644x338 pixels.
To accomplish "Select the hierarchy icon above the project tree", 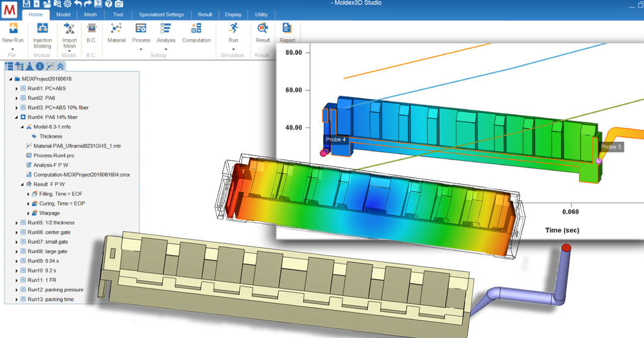I will 19,66.
